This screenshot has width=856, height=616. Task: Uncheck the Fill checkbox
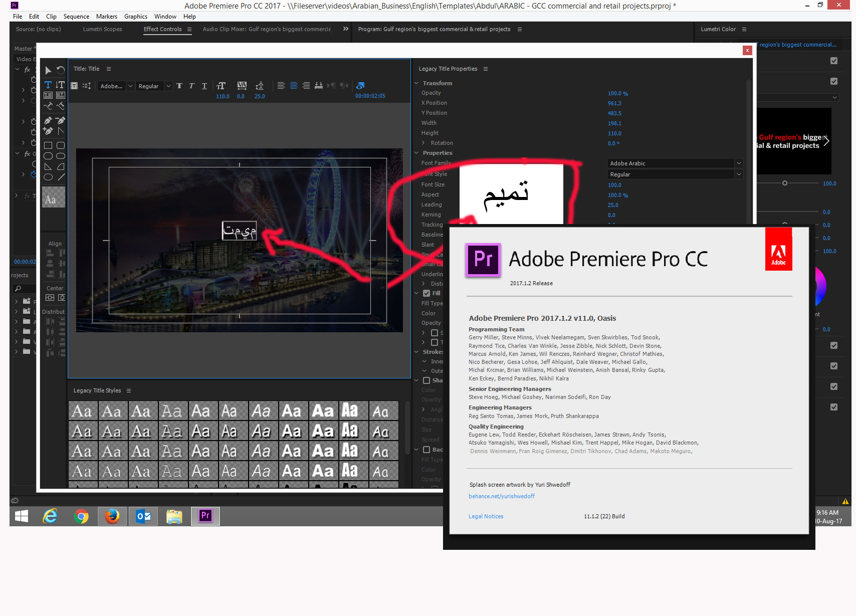tap(426, 293)
